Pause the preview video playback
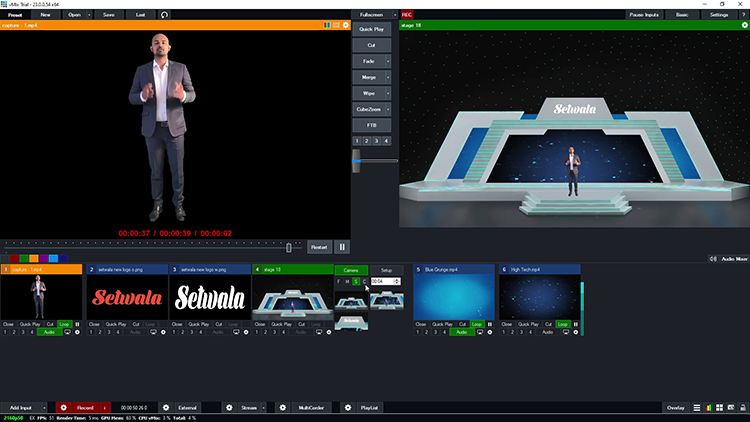The height and width of the screenshot is (422, 750). coord(342,247)
